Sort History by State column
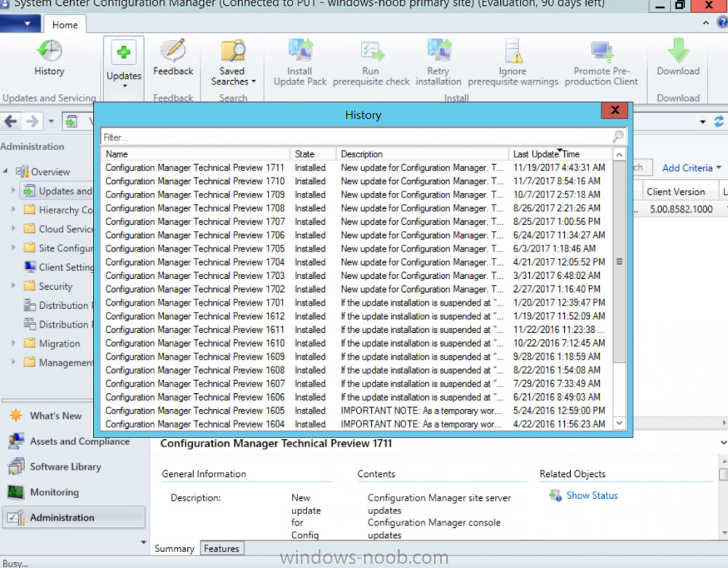This screenshot has width=728, height=568. (x=313, y=154)
